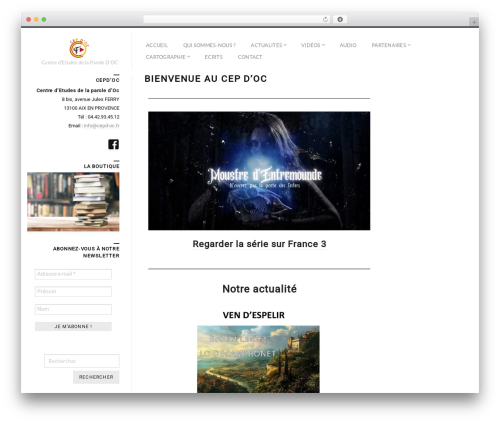Submit newsletter with Je m'abonne button
The width and height of the screenshot is (500, 423).
(x=73, y=326)
